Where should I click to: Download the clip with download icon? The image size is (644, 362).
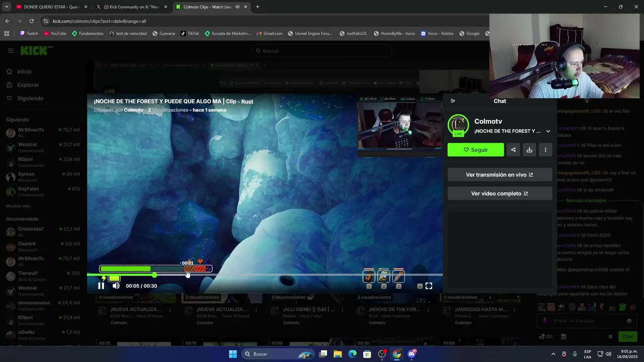529,150
